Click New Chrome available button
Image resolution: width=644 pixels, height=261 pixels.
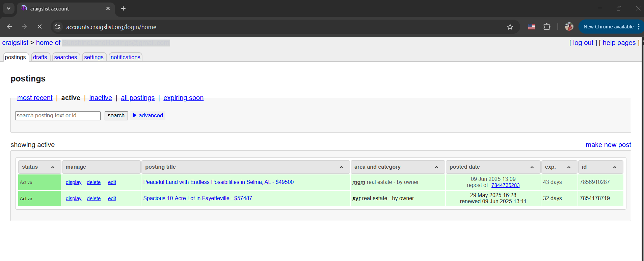pos(608,27)
